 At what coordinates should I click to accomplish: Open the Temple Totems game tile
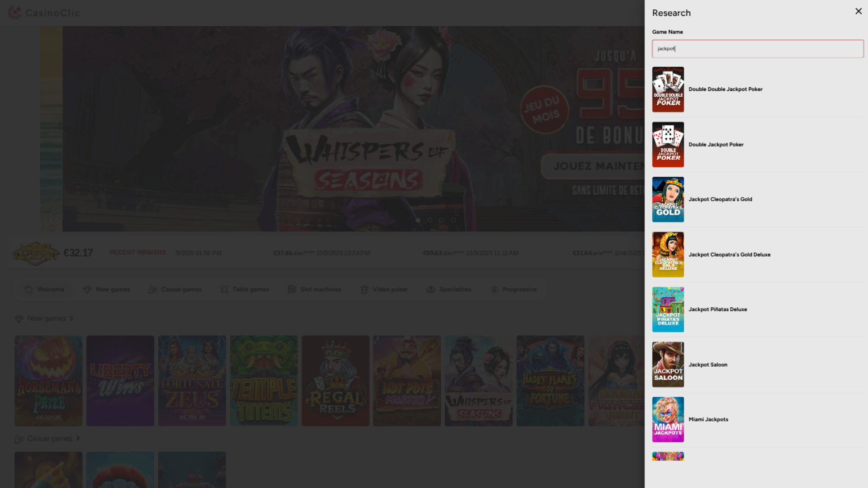click(x=264, y=380)
